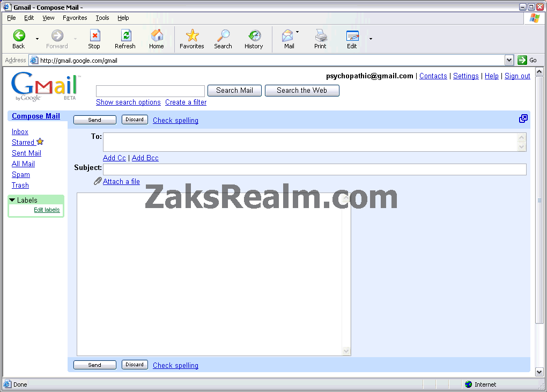Click the top Send button

(x=94, y=120)
